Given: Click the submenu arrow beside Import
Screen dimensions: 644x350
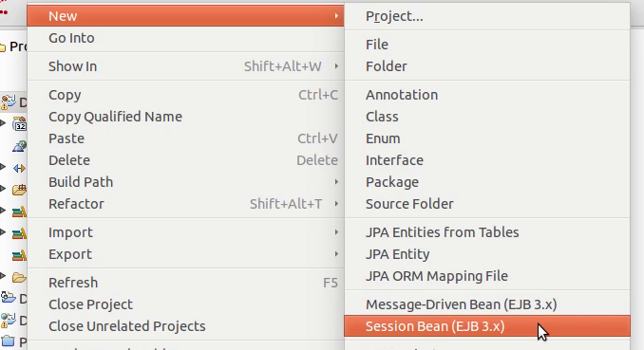Looking at the screenshot, I should 336,232.
